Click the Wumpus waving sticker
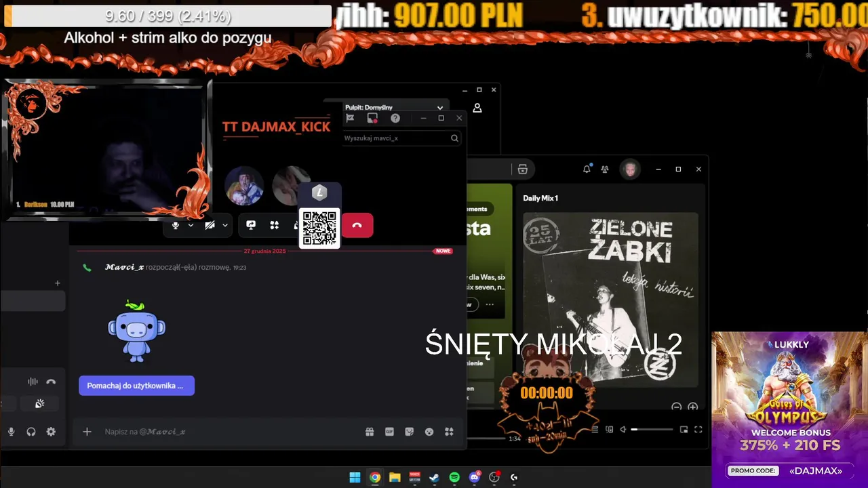868x488 pixels. [x=136, y=331]
